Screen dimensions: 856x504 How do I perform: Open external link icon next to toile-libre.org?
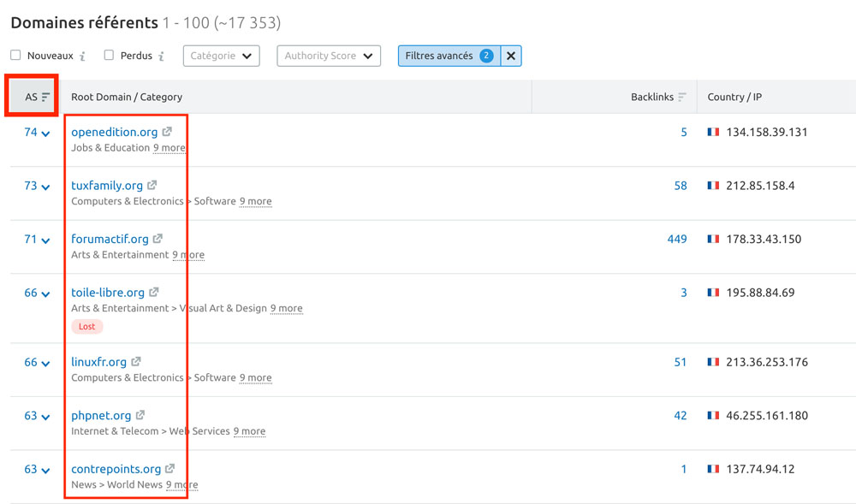154,292
